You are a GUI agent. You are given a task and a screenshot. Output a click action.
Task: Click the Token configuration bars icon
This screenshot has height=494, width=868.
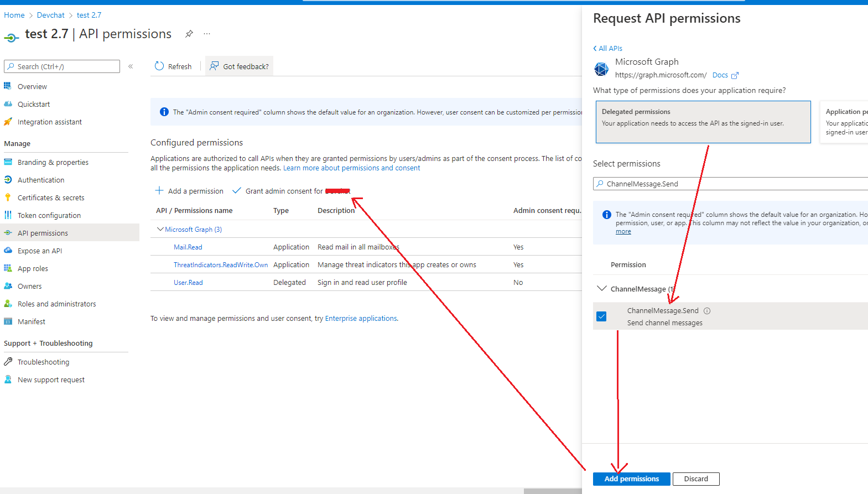click(x=8, y=215)
